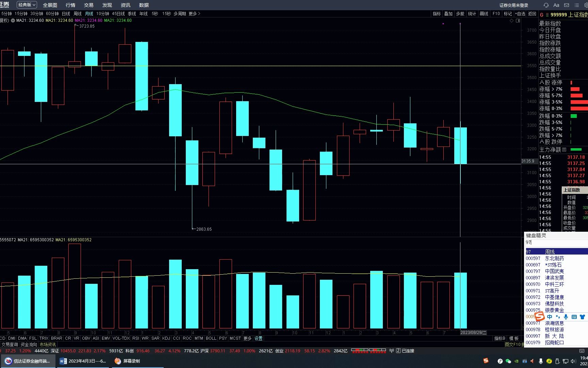Screen dimensions: 588x368
Task: Switch Sogou input to 中 Chinese mode
Action: click(550, 317)
